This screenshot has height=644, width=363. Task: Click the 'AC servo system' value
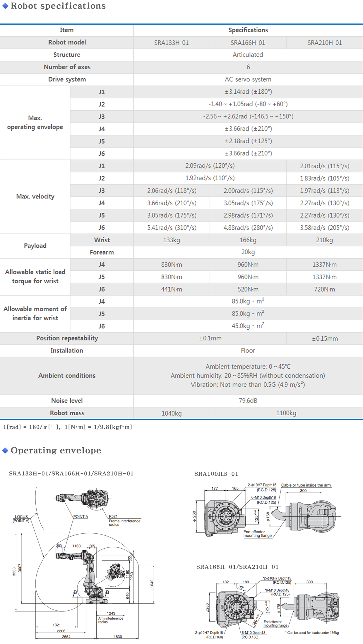click(x=248, y=79)
